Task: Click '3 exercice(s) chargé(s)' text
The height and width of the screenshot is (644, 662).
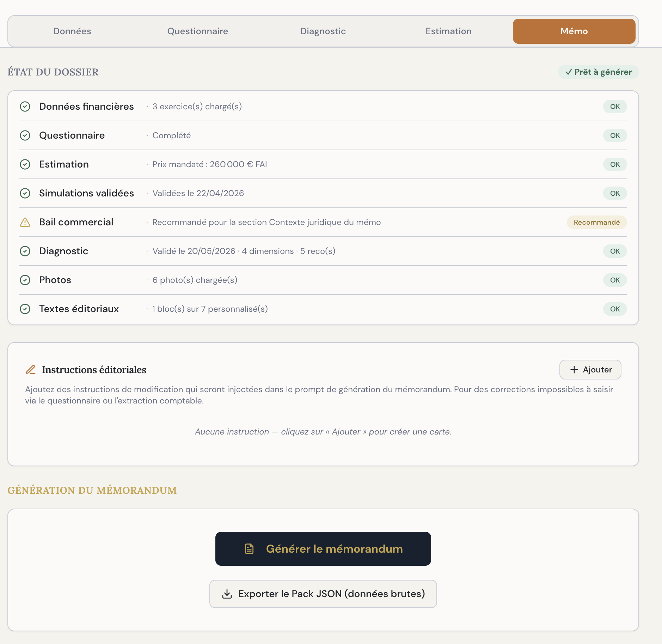Action: pyautogui.click(x=197, y=107)
